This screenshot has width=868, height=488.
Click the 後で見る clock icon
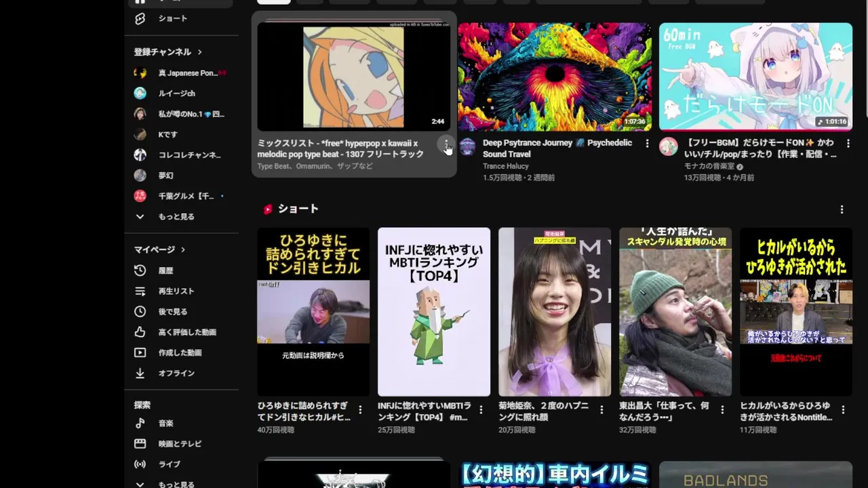(140, 312)
